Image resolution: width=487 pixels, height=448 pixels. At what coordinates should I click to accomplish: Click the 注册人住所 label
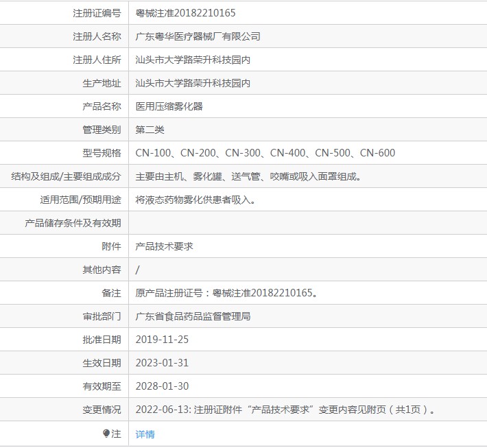click(97, 60)
